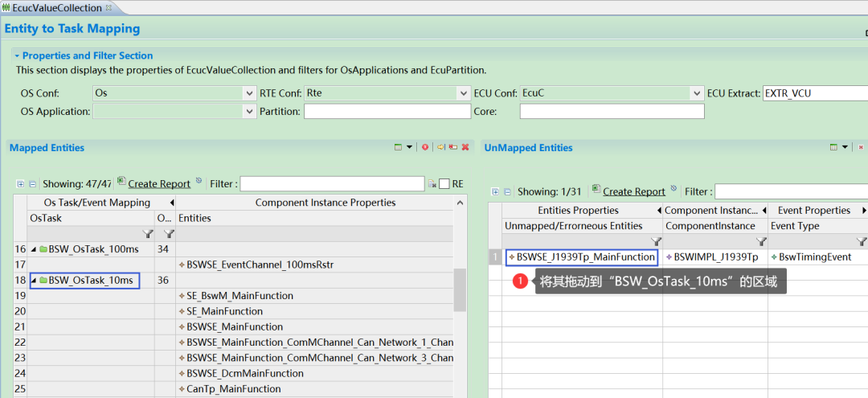This screenshot has height=398, width=868.
Task: Open the OS Application dropdown
Action: pyautogui.click(x=250, y=111)
